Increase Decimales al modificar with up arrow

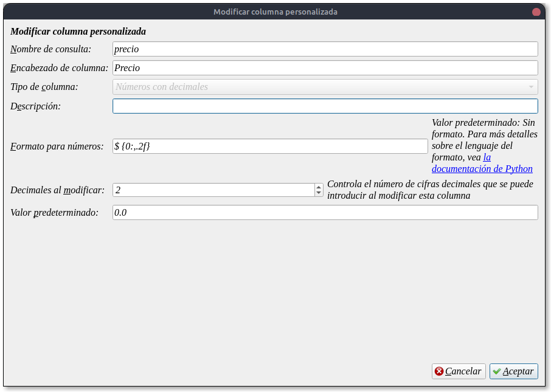tap(319, 187)
